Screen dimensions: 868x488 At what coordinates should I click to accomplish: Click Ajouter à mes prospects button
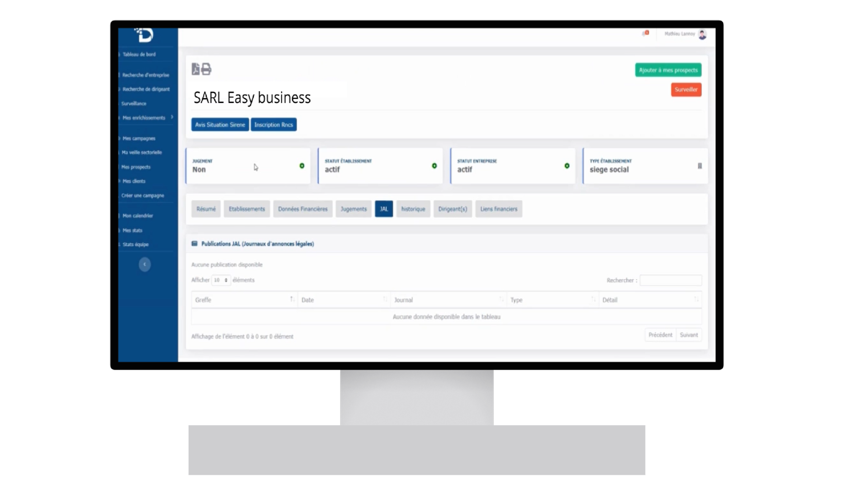pyautogui.click(x=668, y=70)
